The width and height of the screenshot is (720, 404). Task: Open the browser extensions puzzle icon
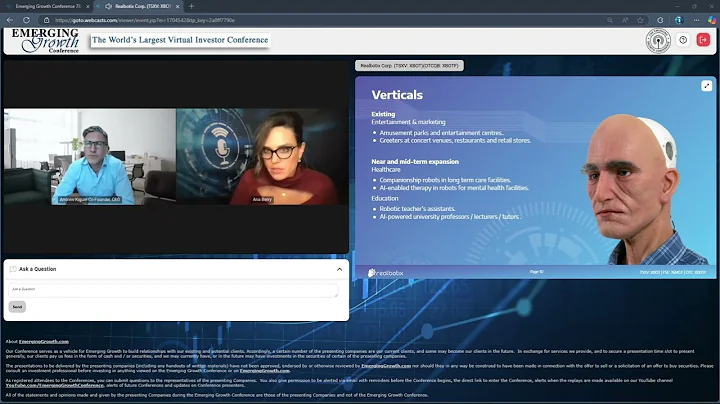(x=660, y=20)
